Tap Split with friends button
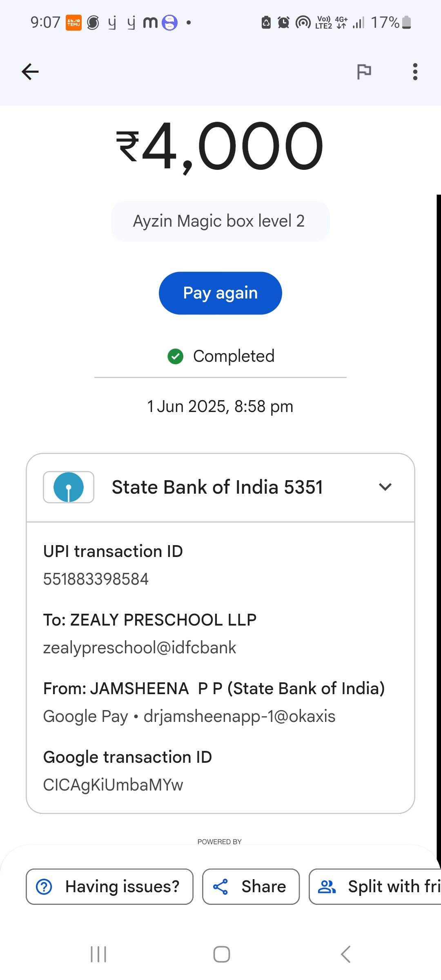The height and width of the screenshot is (980, 441). pyautogui.click(x=376, y=886)
